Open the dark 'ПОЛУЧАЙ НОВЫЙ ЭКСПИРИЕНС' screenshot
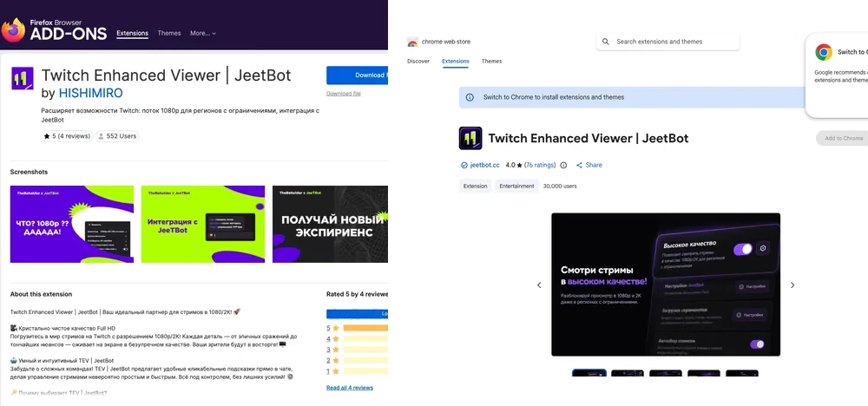Image resolution: width=868 pixels, height=406 pixels. click(x=330, y=224)
